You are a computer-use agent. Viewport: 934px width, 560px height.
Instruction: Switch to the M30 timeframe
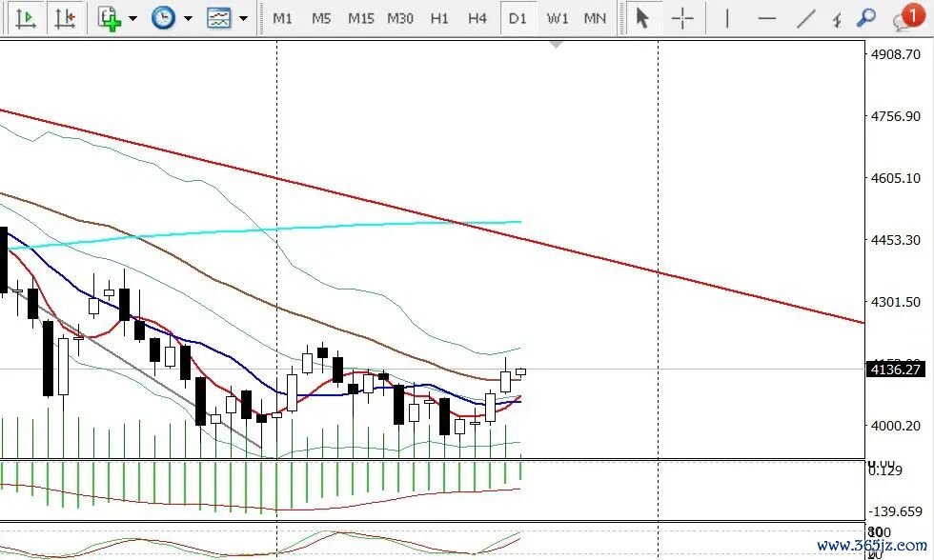(x=400, y=18)
